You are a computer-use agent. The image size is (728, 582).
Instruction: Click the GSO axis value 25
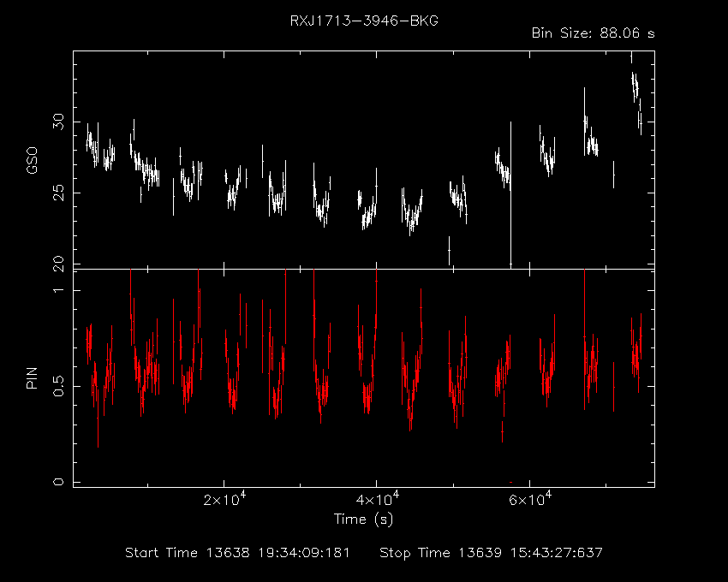pos(58,193)
